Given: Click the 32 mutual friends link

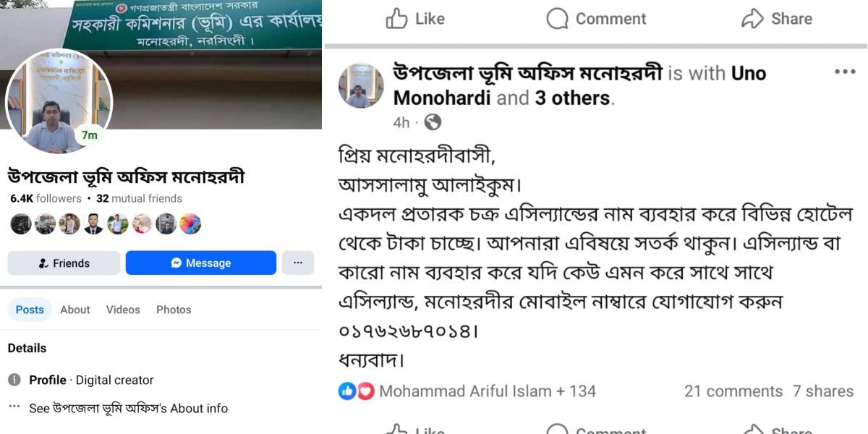Looking at the screenshot, I should (139, 198).
